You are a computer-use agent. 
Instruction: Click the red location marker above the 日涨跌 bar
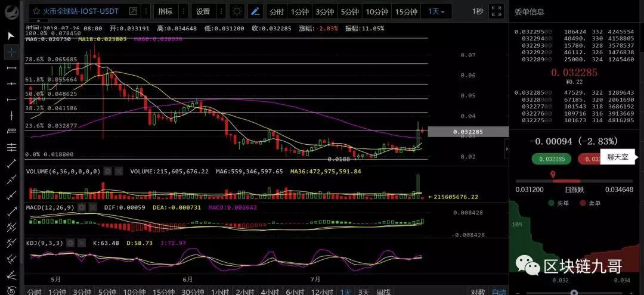[x=553, y=175]
